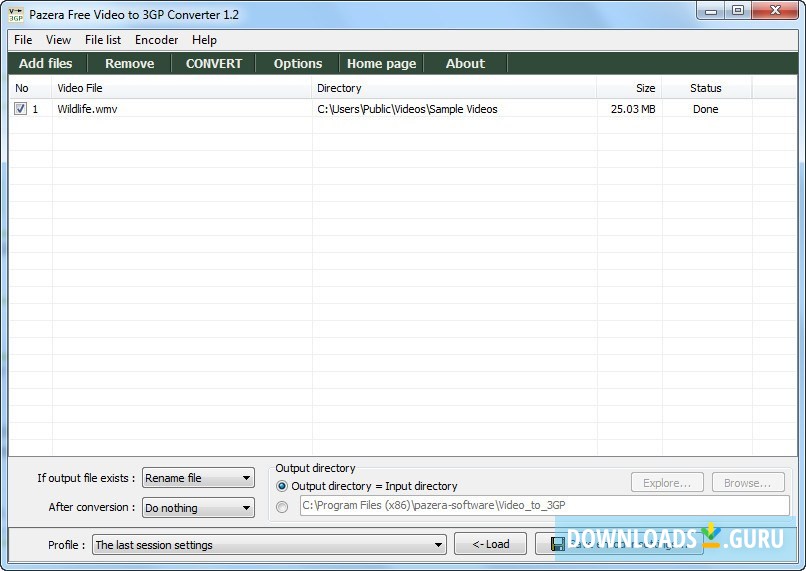Click the Sample Videos directory cell

coord(407,109)
